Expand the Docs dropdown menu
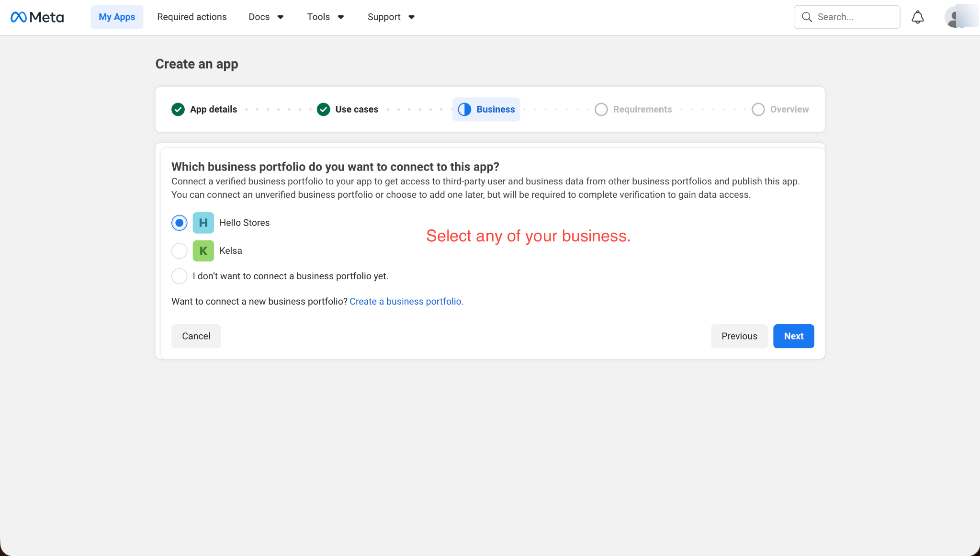The image size is (980, 556). [266, 17]
